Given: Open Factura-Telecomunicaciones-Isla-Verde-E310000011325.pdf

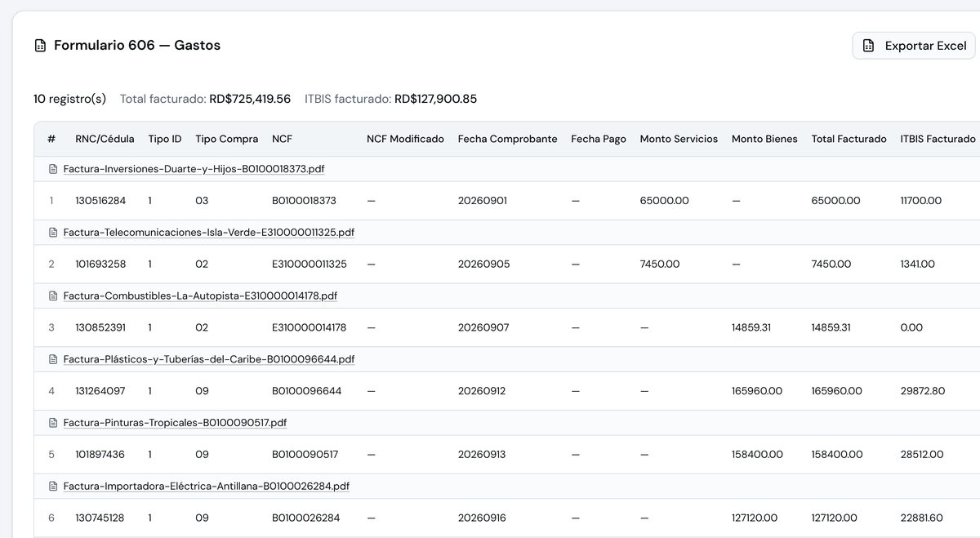Looking at the screenshot, I should [209, 233].
